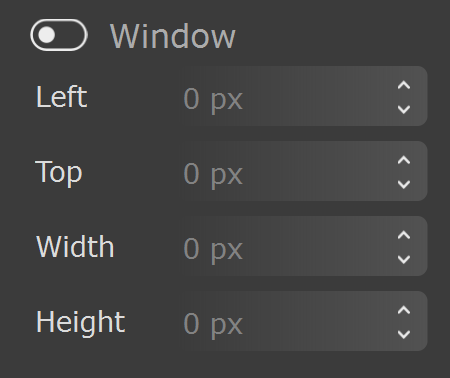Decrease the Height value with down arrow
Screen dimensions: 450x378
click(404, 334)
